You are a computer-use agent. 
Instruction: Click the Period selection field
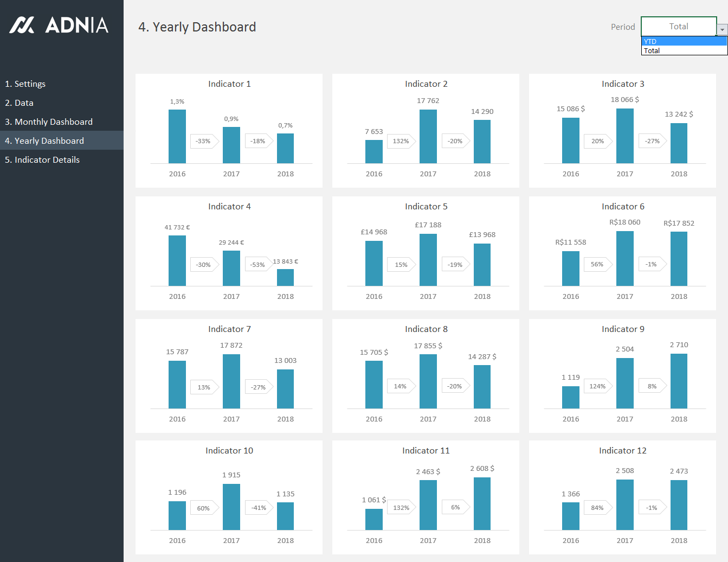pyautogui.click(x=678, y=27)
